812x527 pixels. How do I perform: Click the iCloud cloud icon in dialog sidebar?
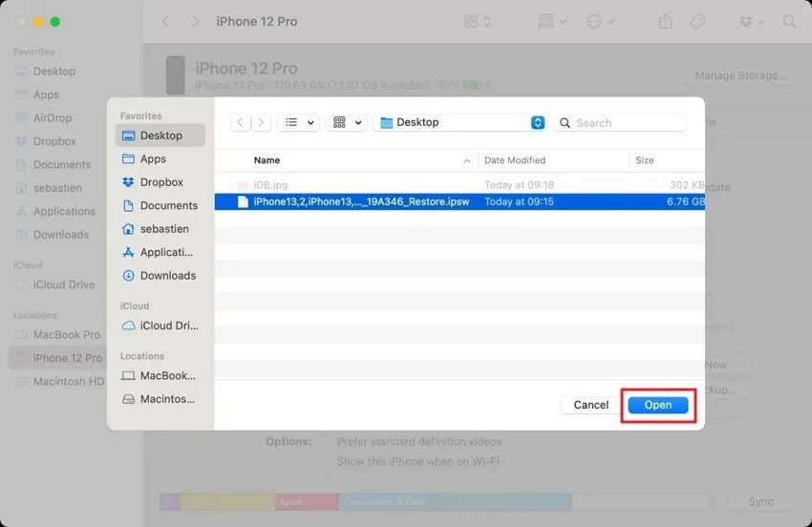coord(128,326)
